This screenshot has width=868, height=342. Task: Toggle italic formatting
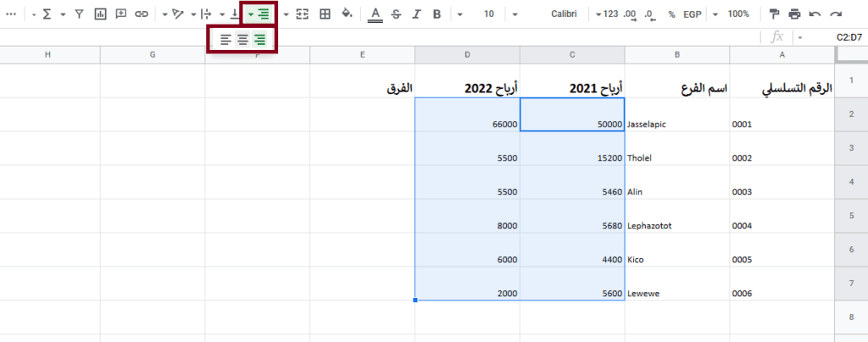click(416, 14)
